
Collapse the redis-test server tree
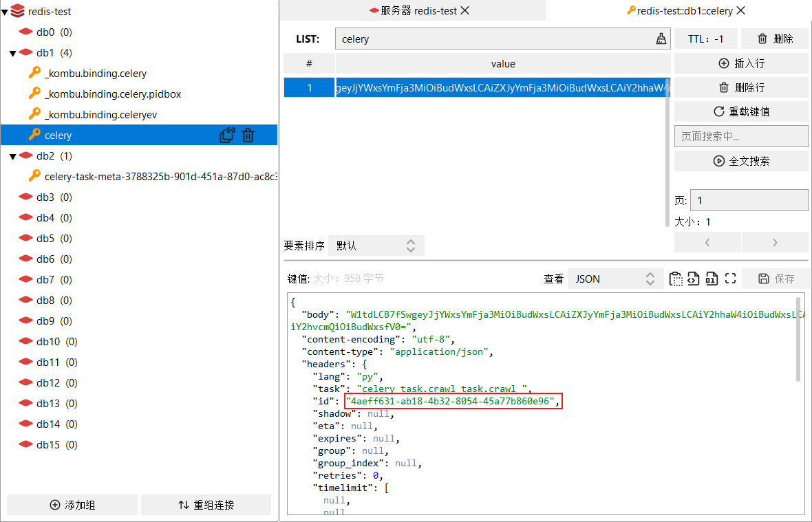[x=4, y=12]
